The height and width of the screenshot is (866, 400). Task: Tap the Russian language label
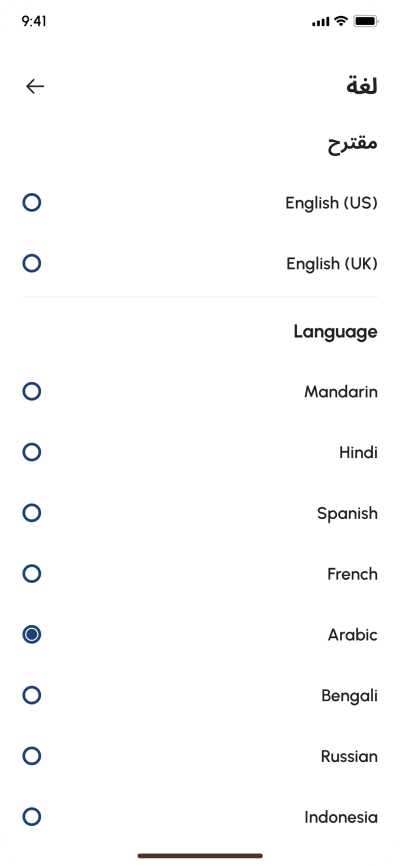point(349,756)
